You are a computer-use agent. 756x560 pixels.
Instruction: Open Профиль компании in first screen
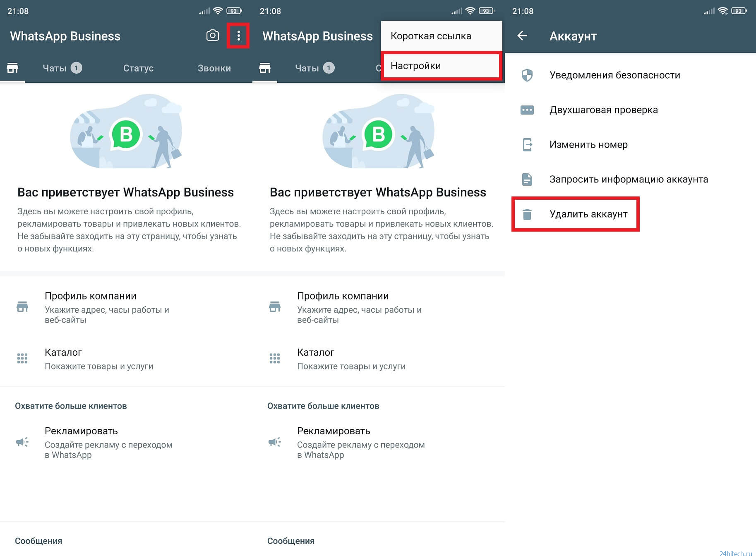click(x=126, y=307)
